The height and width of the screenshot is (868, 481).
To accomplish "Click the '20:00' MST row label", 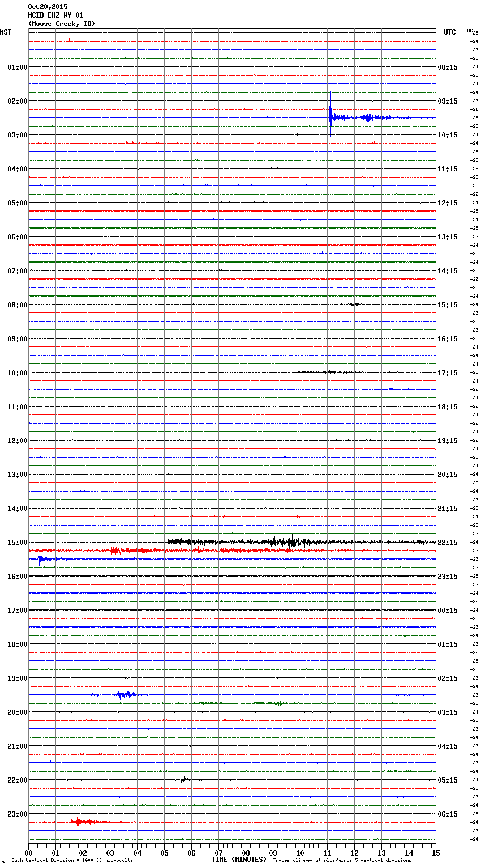I will [17, 712].
